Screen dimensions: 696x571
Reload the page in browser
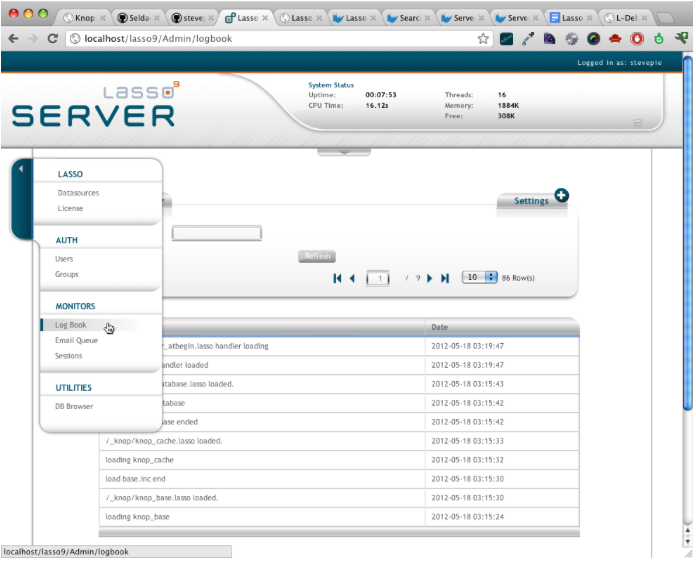[x=53, y=38]
